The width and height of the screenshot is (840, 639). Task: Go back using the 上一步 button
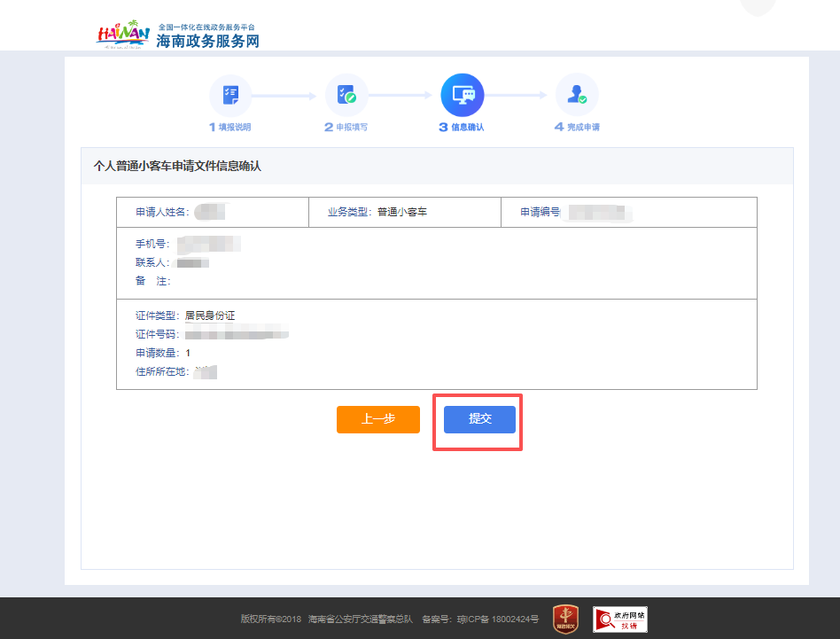(377, 419)
